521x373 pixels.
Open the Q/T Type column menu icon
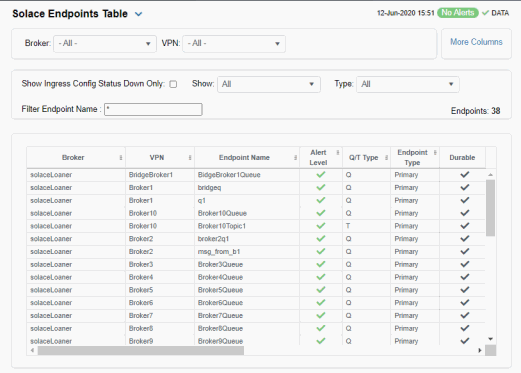[386, 158]
